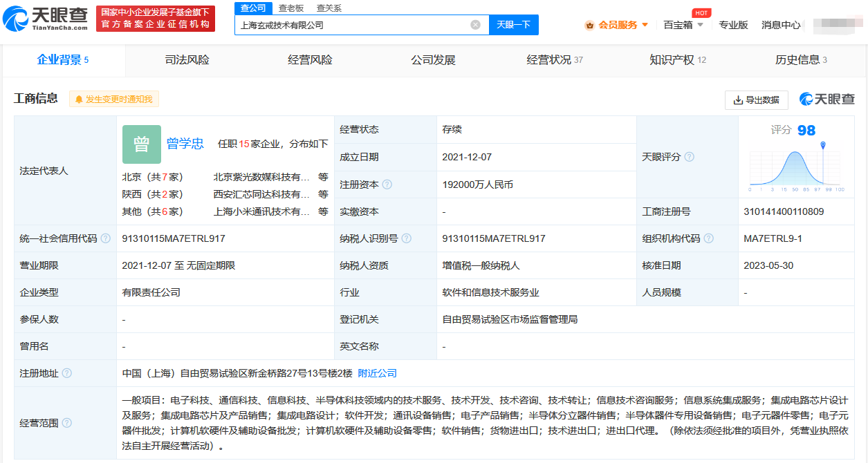The height and width of the screenshot is (463, 868).
Task: Select the 知识产权 tab
Action: point(678,60)
